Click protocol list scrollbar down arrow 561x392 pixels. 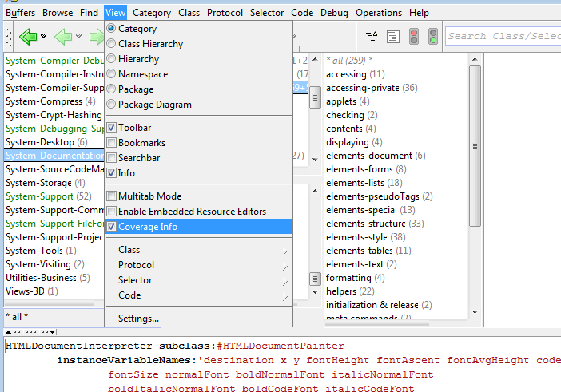coord(475,312)
